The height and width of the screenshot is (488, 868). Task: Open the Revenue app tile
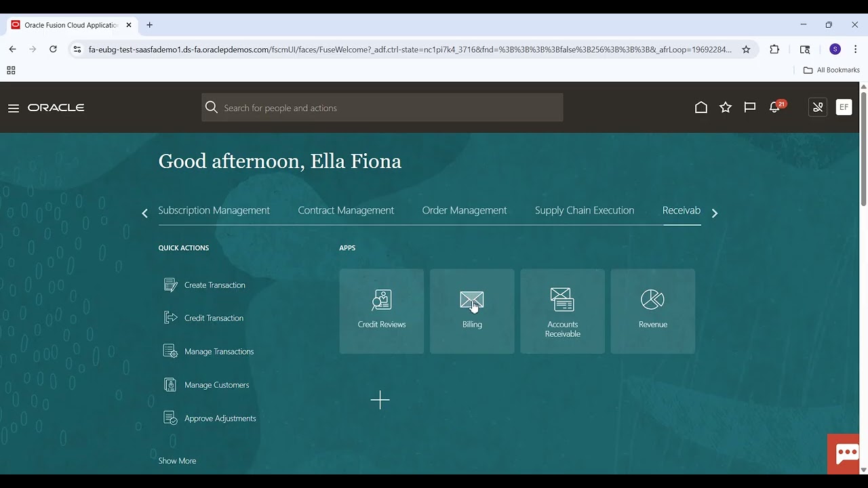pyautogui.click(x=653, y=311)
